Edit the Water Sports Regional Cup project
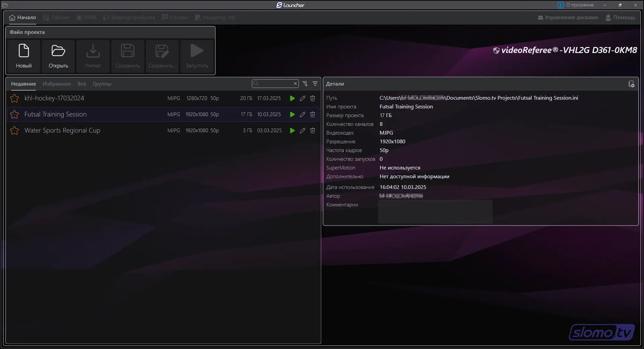Screen dimensions: 644x349 pyautogui.click(x=303, y=131)
